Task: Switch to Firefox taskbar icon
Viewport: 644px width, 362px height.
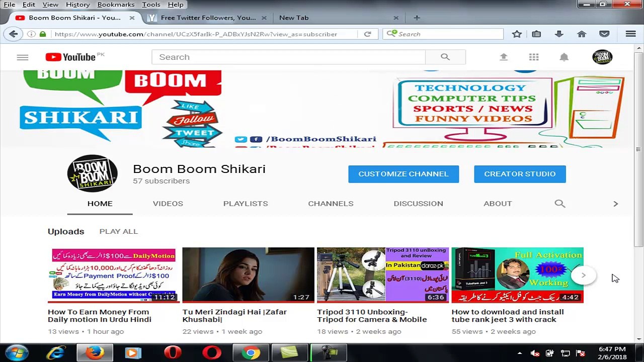Action: tap(95, 353)
